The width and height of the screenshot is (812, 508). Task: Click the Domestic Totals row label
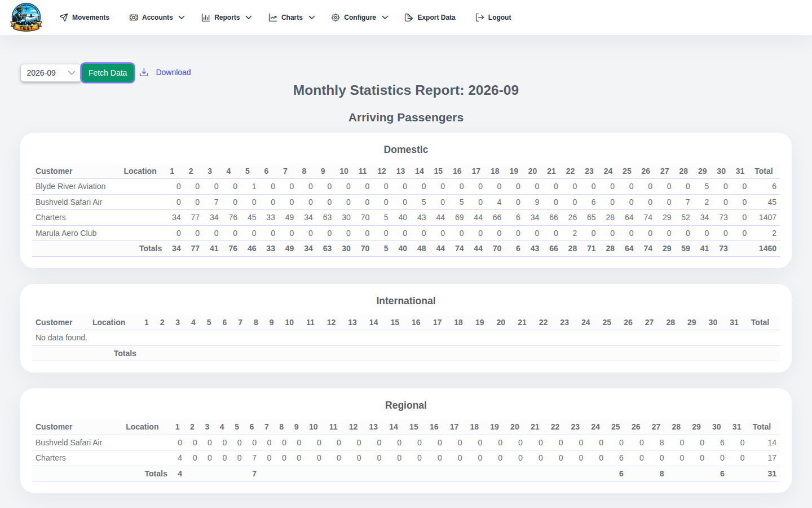coord(151,248)
